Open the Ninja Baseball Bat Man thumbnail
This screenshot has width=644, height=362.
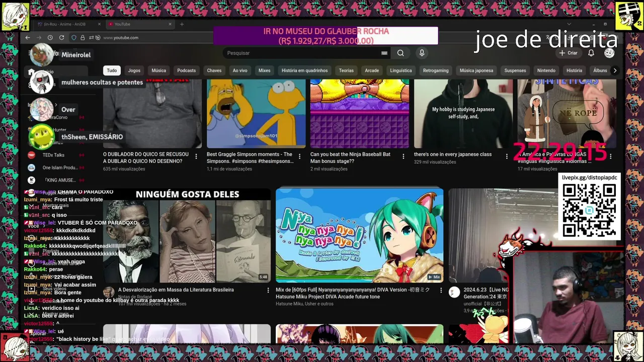coord(359,114)
